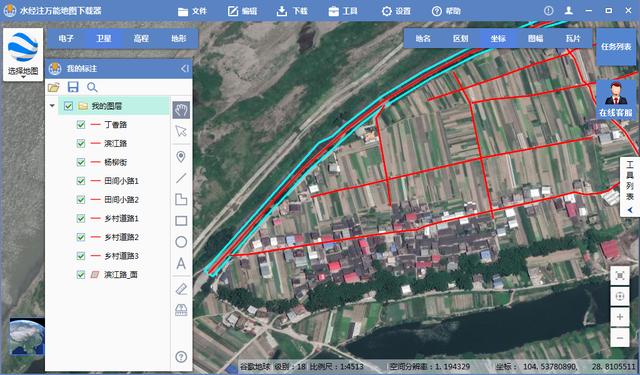Search annotations with magnifier icon
The image size is (640, 375).
pyautogui.click(x=92, y=87)
